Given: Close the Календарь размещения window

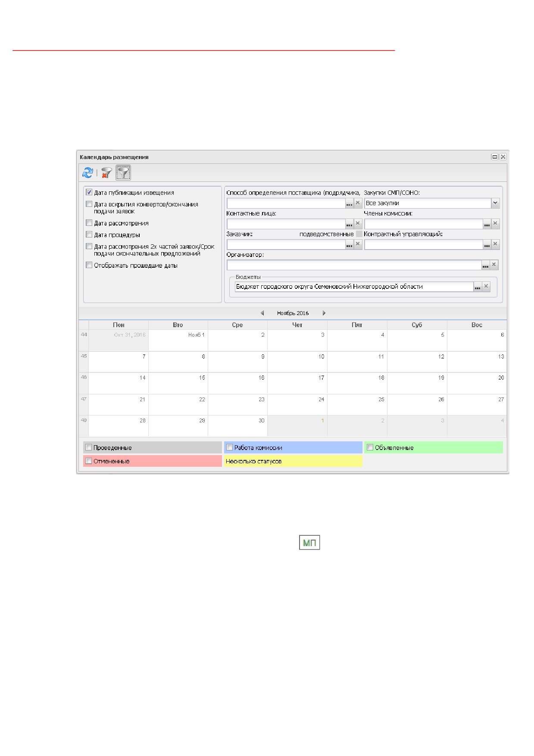Looking at the screenshot, I should click(503, 157).
